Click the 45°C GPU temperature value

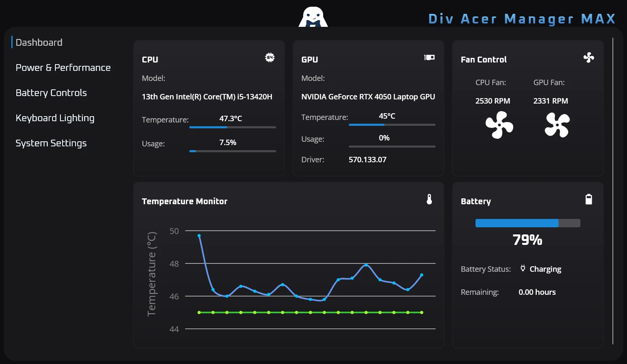tap(387, 116)
